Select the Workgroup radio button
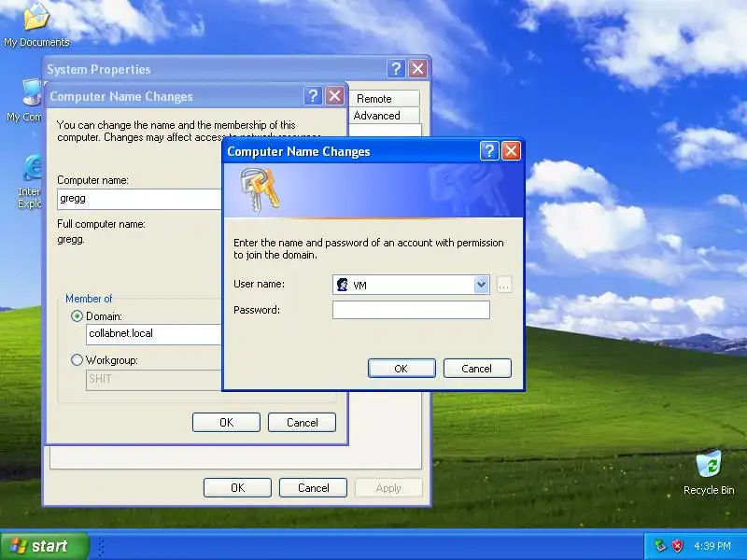The image size is (747, 560). 77,360
